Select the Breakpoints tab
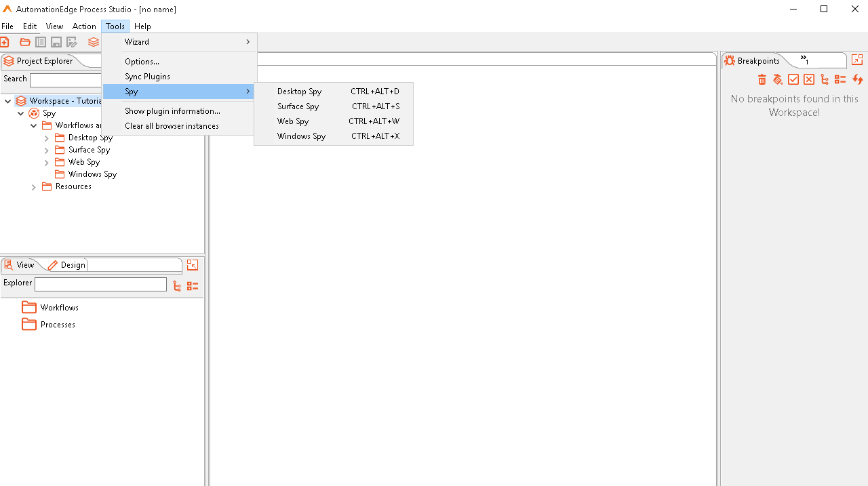The height and width of the screenshot is (486, 868). pyautogui.click(x=753, y=61)
